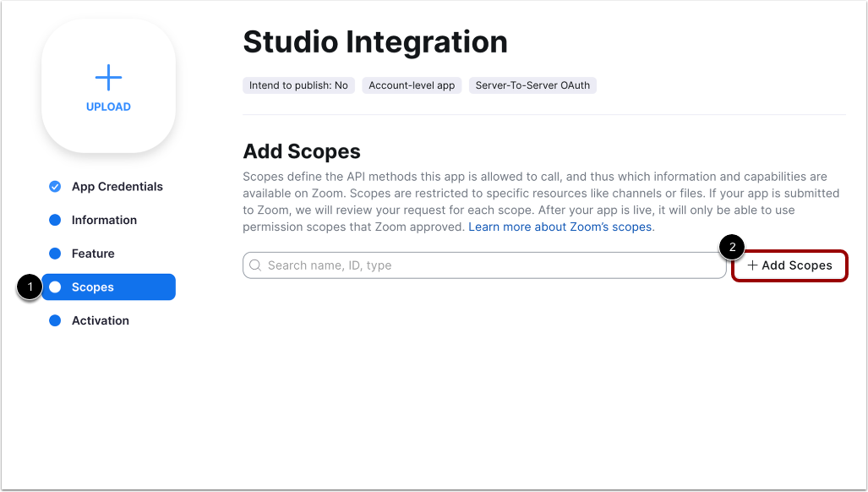Click the Account-level app badge
868x492 pixels.
pos(412,85)
